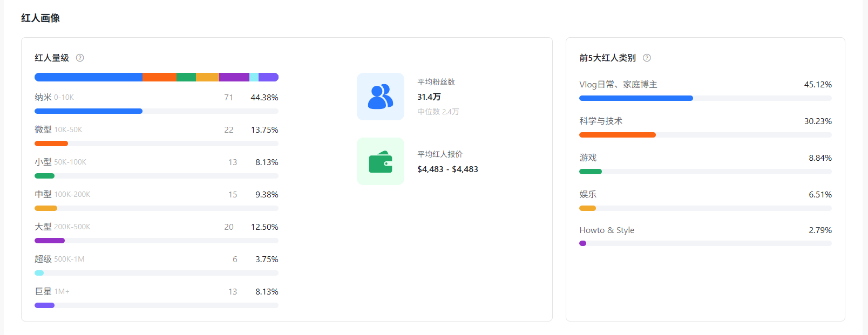Click the 3.75% value for 超级

267,259
